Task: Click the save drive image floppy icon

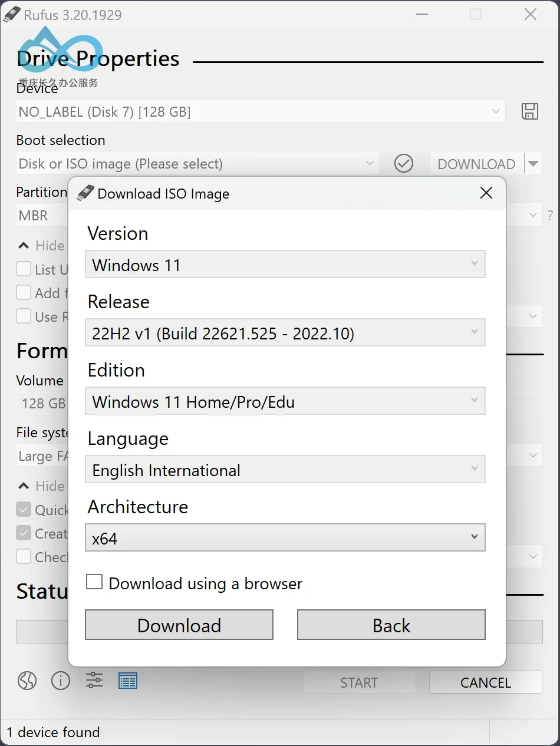Action: click(x=530, y=112)
